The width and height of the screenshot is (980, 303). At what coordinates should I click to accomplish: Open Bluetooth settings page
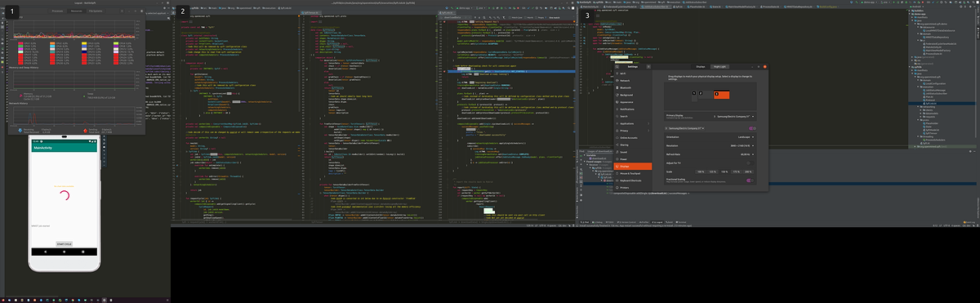pos(633,87)
